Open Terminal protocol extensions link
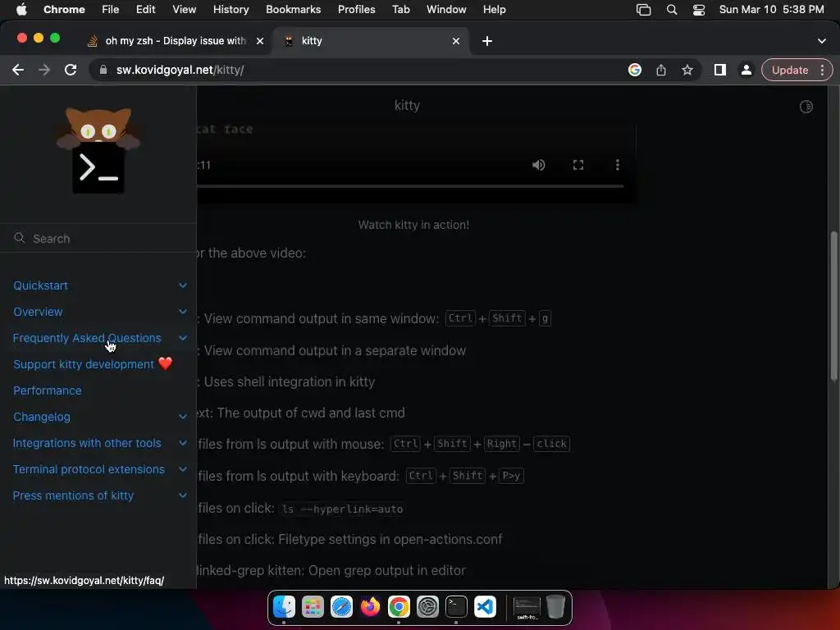Screen dimensions: 840x630 [x=89, y=468]
